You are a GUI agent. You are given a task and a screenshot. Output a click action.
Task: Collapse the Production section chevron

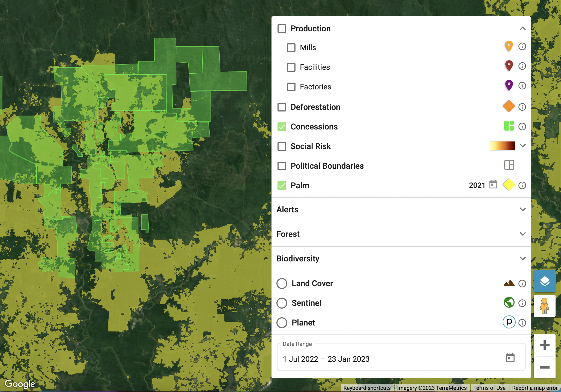523,28
